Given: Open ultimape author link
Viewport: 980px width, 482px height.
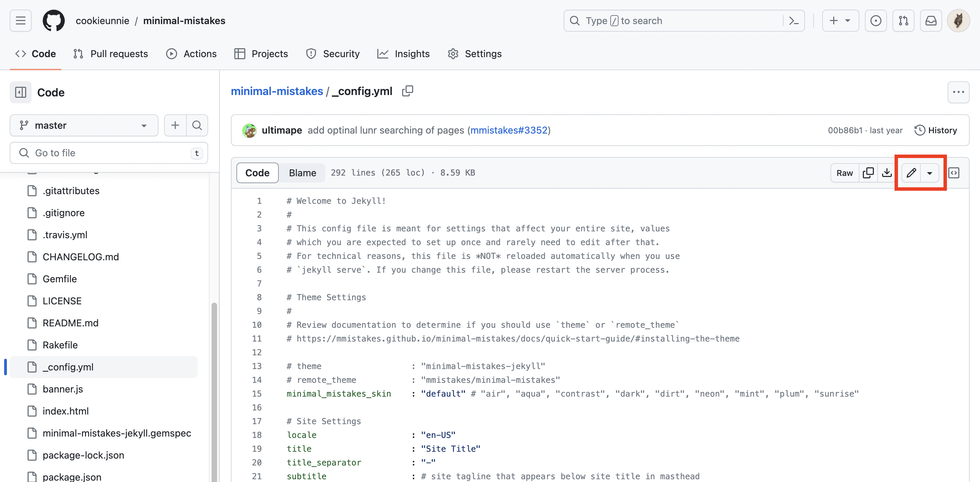Looking at the screenshot, I should pos(282,130).
